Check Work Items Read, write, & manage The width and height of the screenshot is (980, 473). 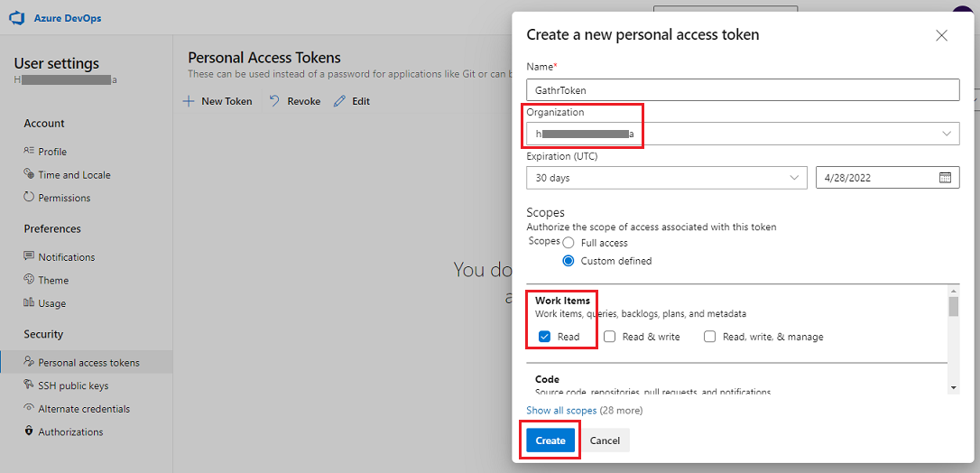tap(710, 337)
